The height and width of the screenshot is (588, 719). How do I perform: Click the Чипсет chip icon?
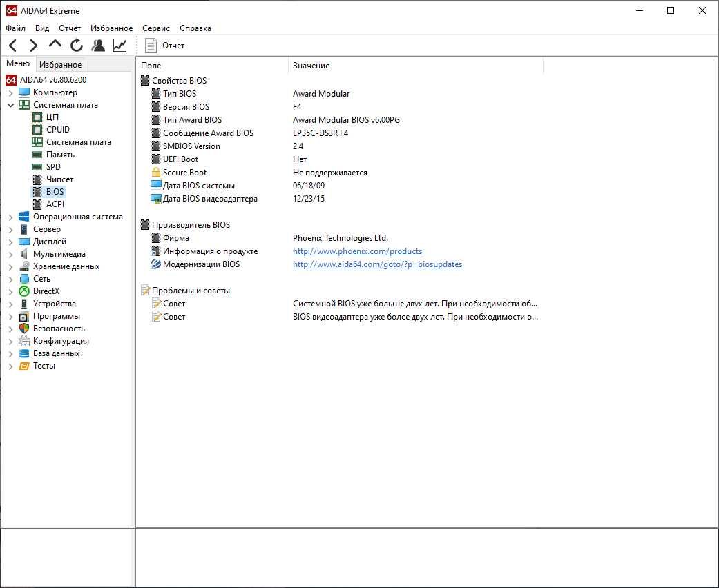(x=37, y=179)
